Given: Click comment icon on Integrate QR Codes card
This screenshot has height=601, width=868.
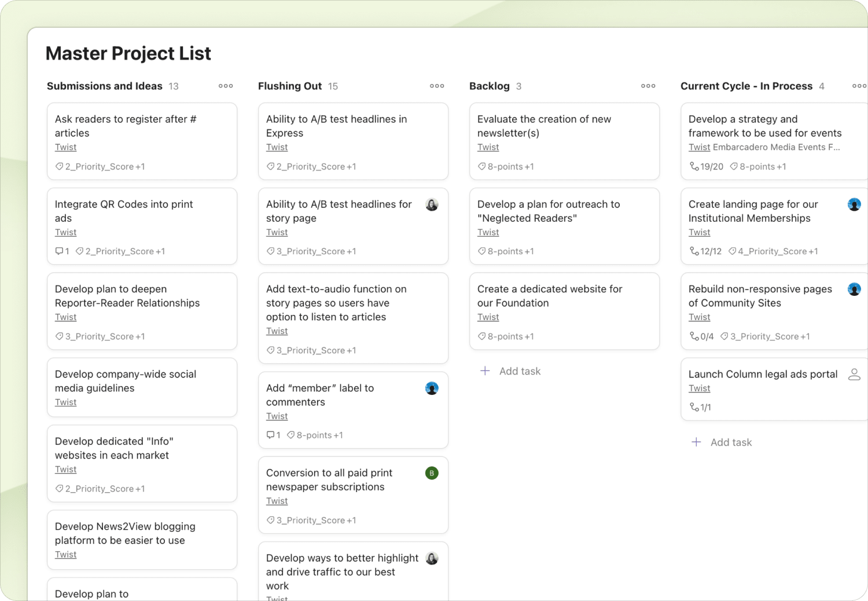Looking at the screenshot, I should [x=59, y=251].
